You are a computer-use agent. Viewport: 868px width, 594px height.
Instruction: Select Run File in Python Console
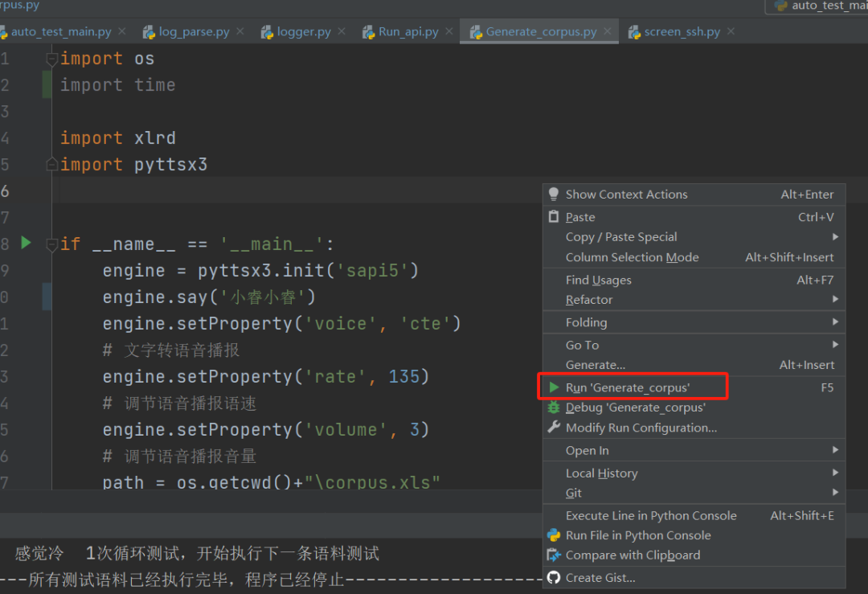694,535
